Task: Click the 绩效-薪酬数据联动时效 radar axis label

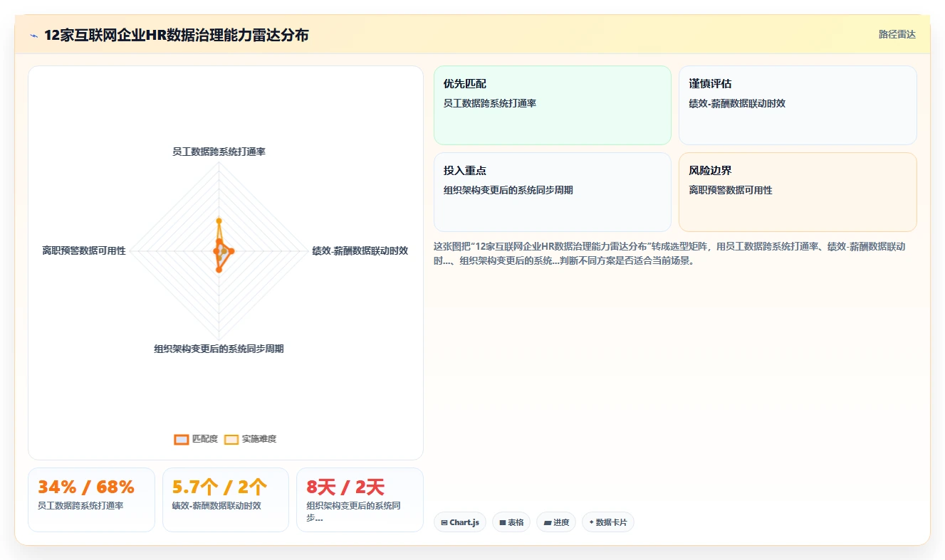Action: tap(360, 250)
